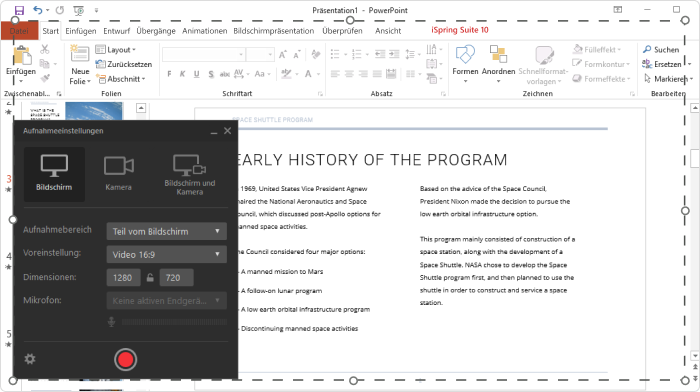
Task: Expand the Layout dropdown
Action: click(116, 50)
